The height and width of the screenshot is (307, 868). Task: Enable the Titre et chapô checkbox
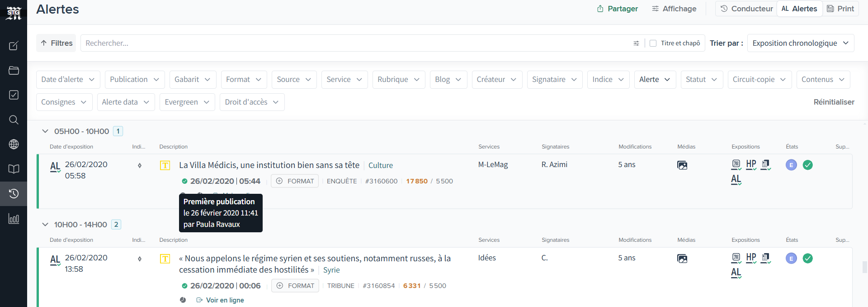(653, 43)
